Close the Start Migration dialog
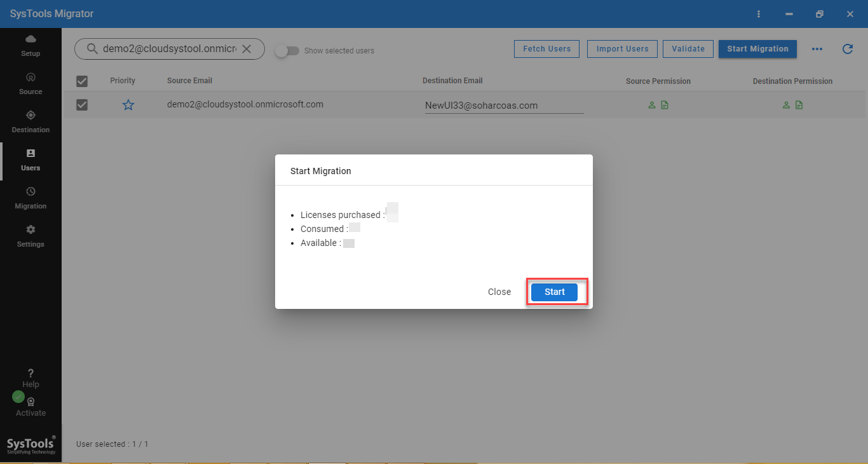Screen dimensions: 868x464 (499, 292)
